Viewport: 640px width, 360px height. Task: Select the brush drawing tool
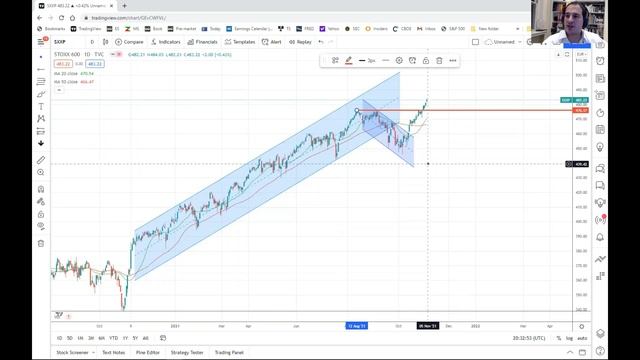pyautogui.click(x=41, y=94)
